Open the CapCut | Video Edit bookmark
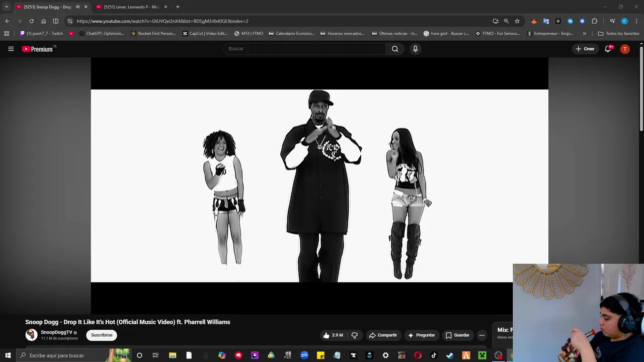Screen dimensions: 644x362 (x=205, y=34)
